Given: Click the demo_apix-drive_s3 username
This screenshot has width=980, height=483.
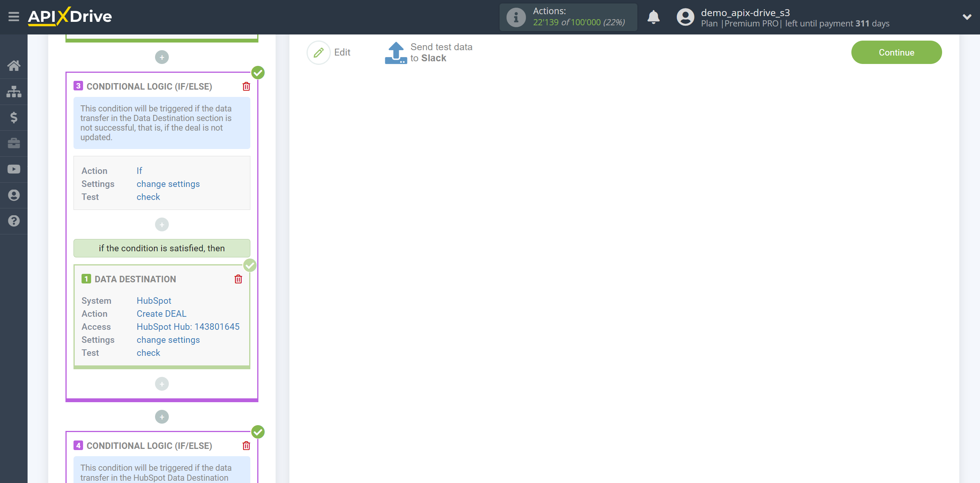Looking at the screenshot, I should click(745, 13).
